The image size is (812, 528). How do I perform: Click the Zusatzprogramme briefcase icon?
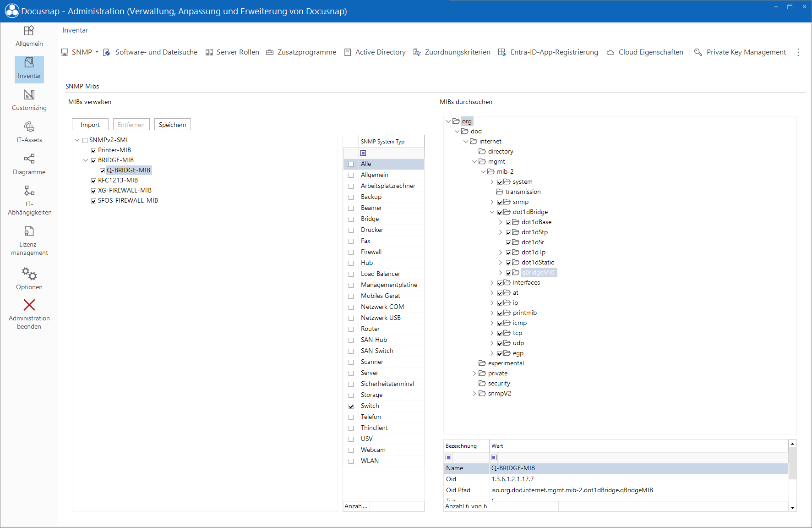coord(270,52)
